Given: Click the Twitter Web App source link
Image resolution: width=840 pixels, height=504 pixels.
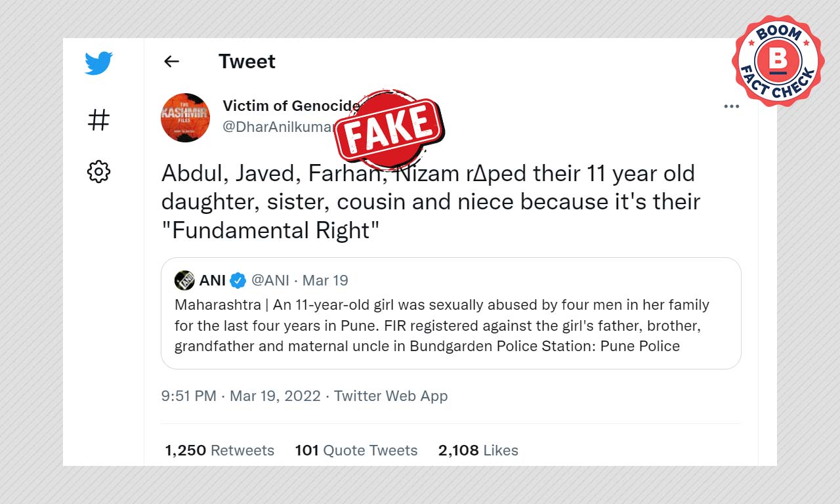Looking at the screenshot, I should point(390,396).
